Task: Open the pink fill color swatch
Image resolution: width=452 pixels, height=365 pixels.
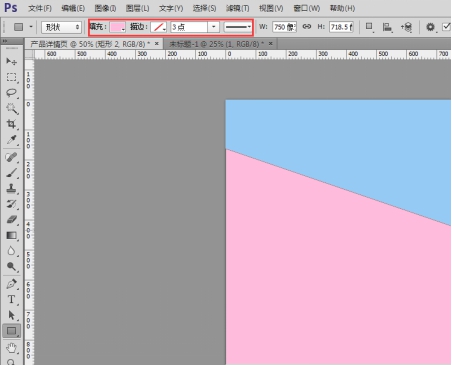Action: click(118, 27)
